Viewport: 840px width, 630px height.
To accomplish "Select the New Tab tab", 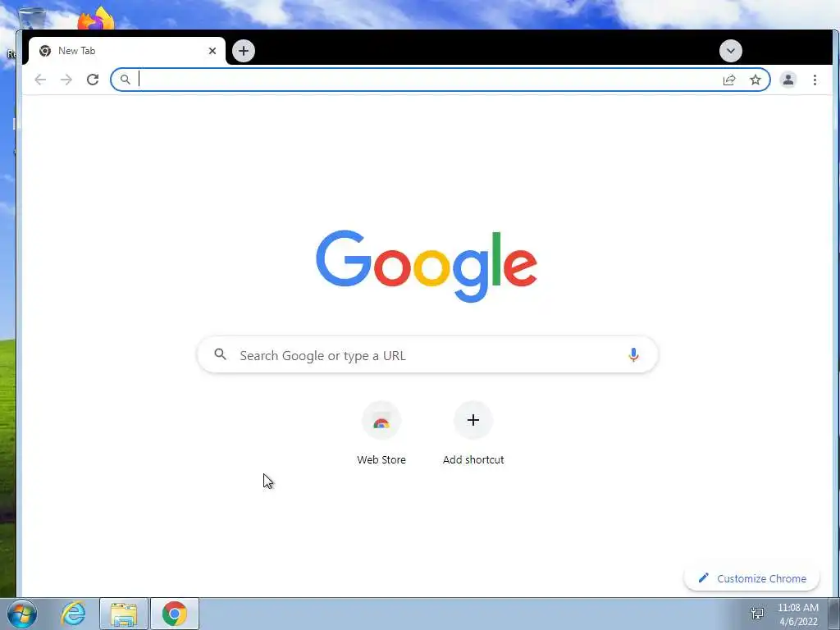I will click(127, 51).
